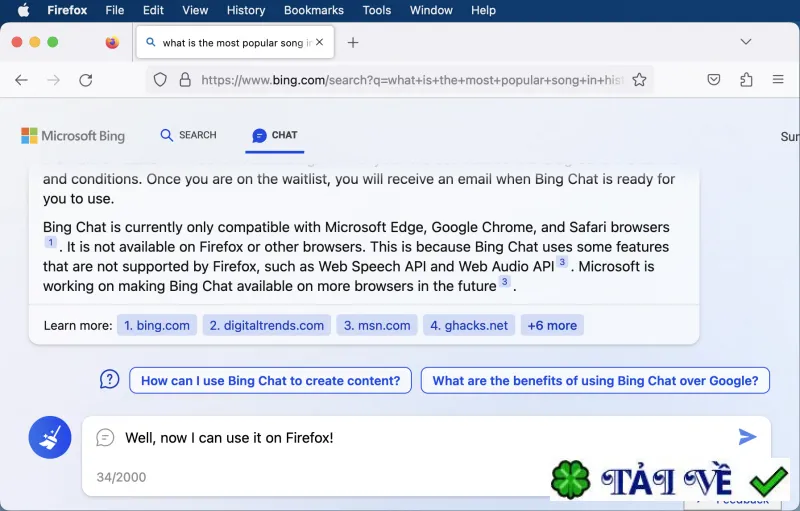Click the bing.com address bar URL
This screenshot has height=511, width=800.
click(x=412, y=80)
